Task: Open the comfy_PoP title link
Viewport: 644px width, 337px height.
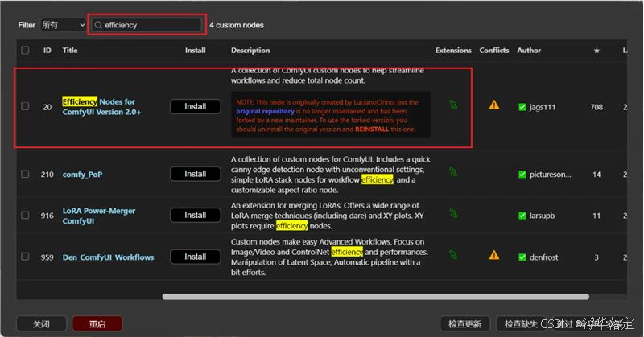Action: click(83, 175)
